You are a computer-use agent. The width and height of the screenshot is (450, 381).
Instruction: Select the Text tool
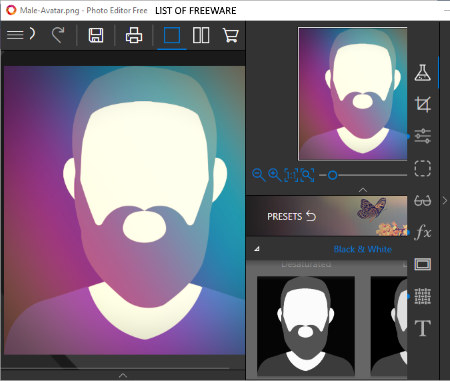point(423,328)
